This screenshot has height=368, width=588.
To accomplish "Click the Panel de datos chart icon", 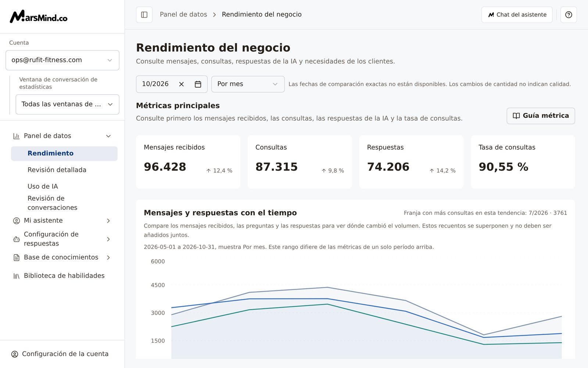I will click(16, 136).
